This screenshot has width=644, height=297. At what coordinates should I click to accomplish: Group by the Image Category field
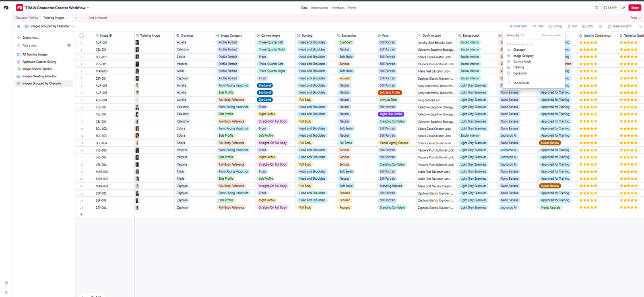[523, 56]
